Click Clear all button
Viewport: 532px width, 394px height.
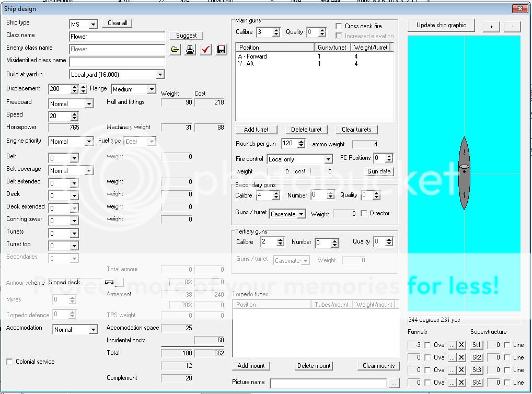(118, 23)
